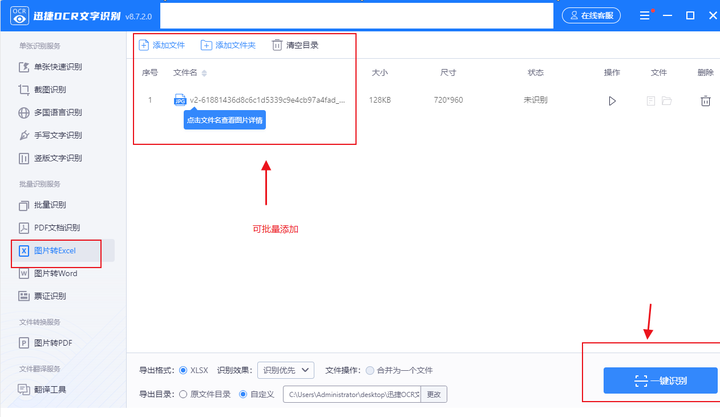Click 添加文件 toolbar button
Viewport: 720px width, 417px height.
point(162,45)
